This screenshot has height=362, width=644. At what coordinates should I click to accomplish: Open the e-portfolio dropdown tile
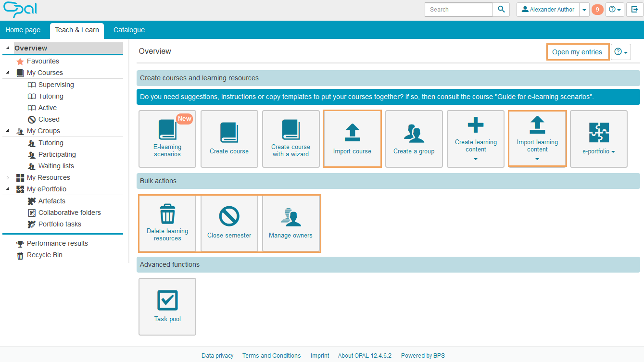(x=598, y=139)
